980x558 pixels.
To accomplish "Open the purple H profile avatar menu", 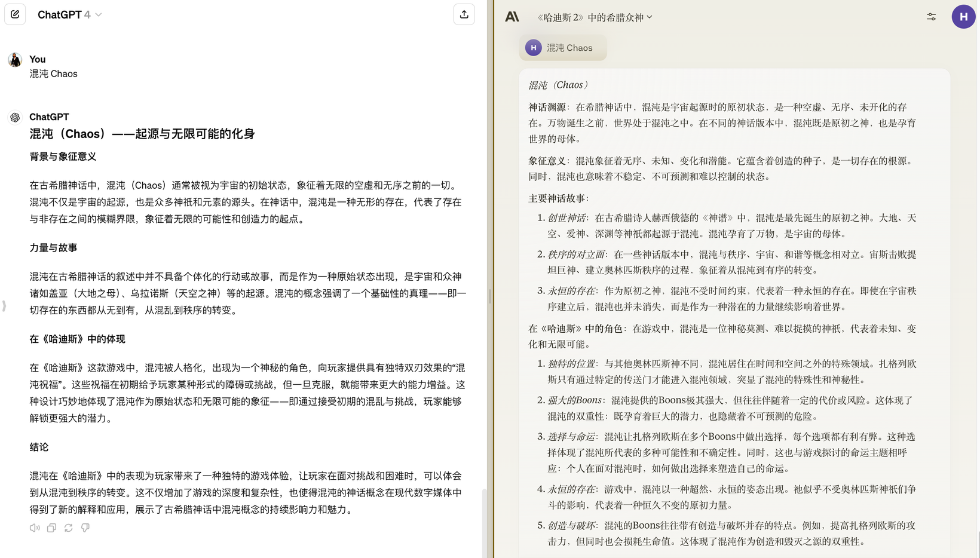I will point(963,17).
